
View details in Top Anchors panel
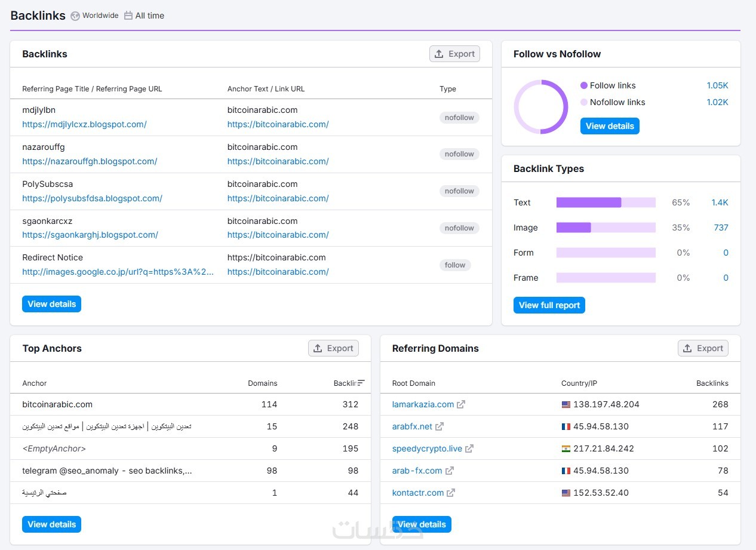(x=51, y=524)
